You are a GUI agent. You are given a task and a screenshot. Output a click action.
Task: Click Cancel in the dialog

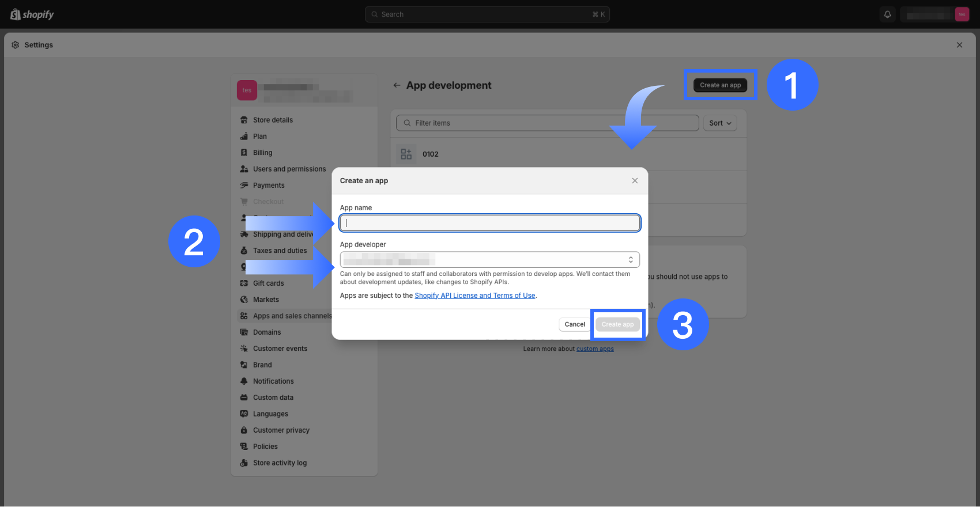(575, 324)
